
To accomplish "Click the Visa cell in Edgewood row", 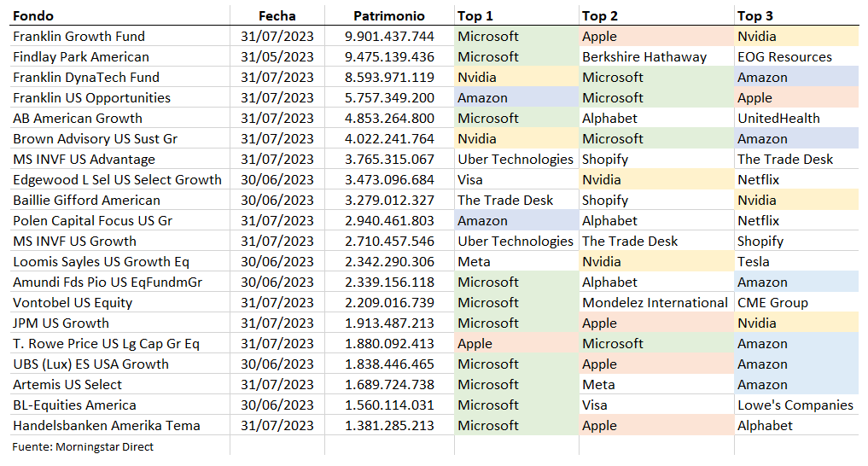I will [470, 179].
